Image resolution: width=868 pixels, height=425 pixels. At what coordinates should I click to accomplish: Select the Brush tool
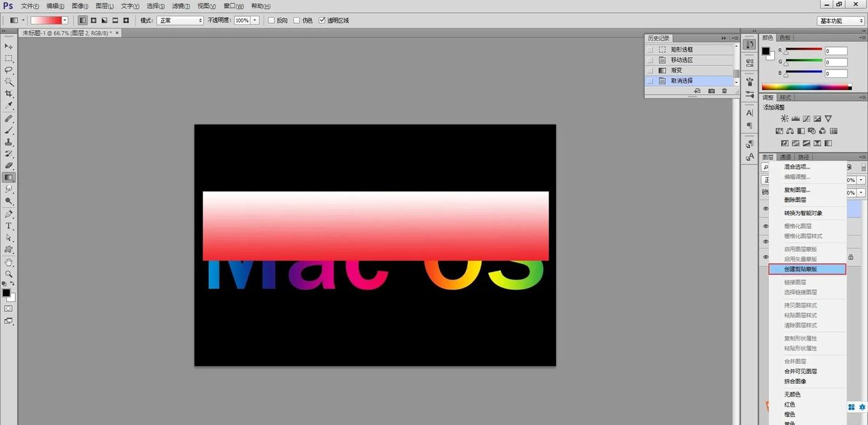click(9, 130)
